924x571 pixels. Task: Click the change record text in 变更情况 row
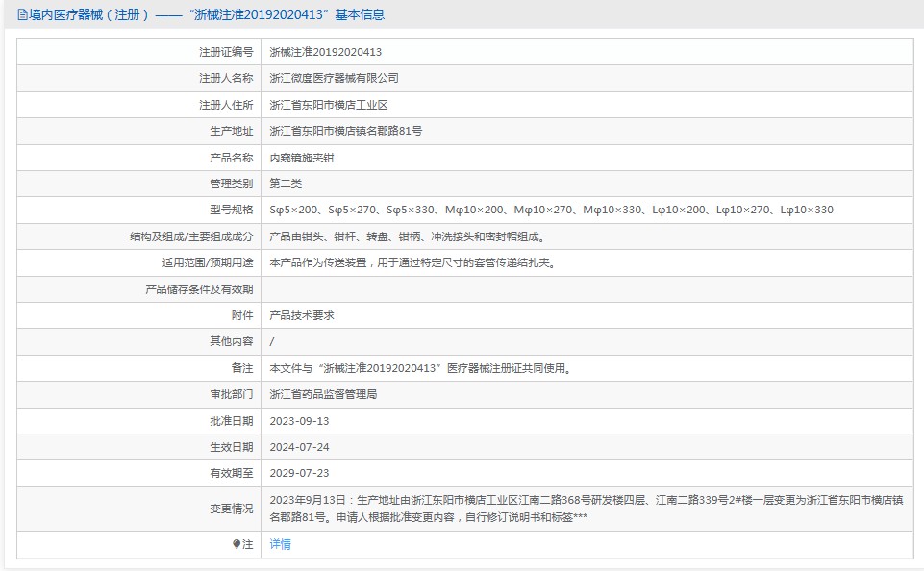tap(587, 509)
